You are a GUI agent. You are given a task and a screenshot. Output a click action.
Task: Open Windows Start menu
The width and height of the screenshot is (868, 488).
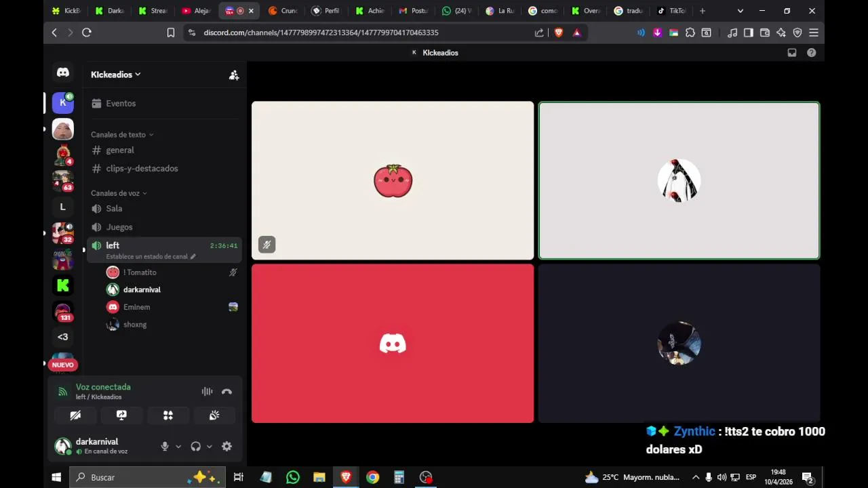pos(56,477)
